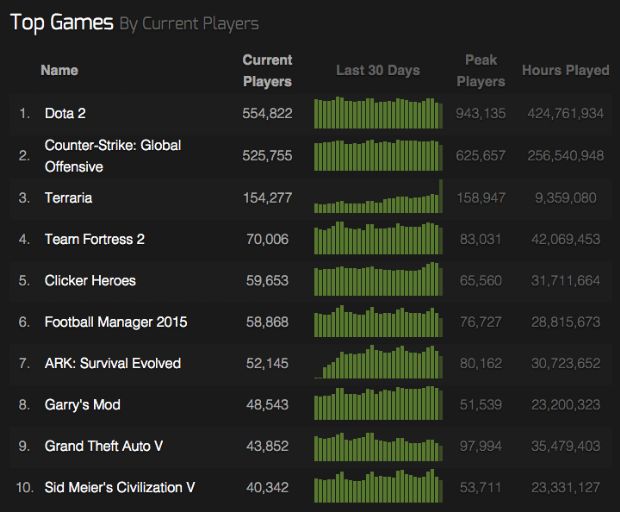Click the Top Games heading
The width and height of the screenshot is (620, 512).
point(62,23)
